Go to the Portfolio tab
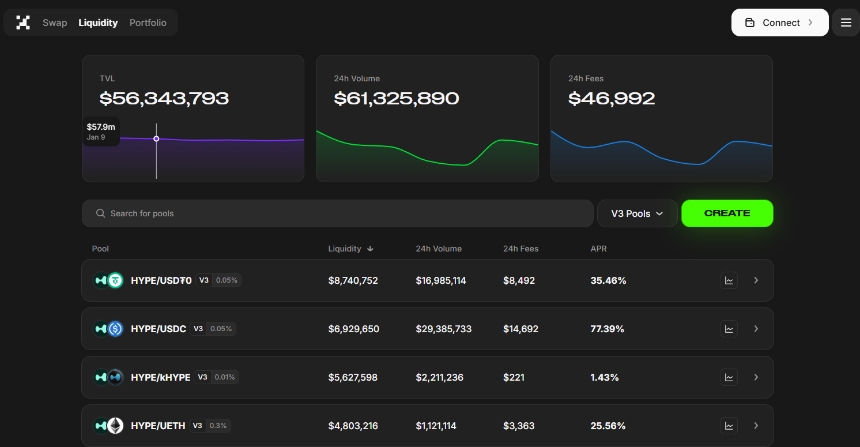 pyautogui.click(x=148, y=23)
